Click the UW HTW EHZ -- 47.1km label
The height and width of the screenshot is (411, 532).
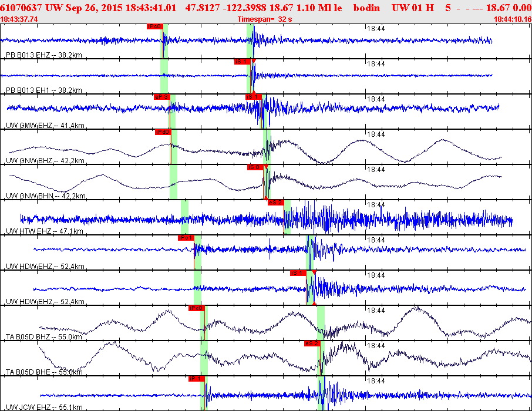click(x=45, y=231)
